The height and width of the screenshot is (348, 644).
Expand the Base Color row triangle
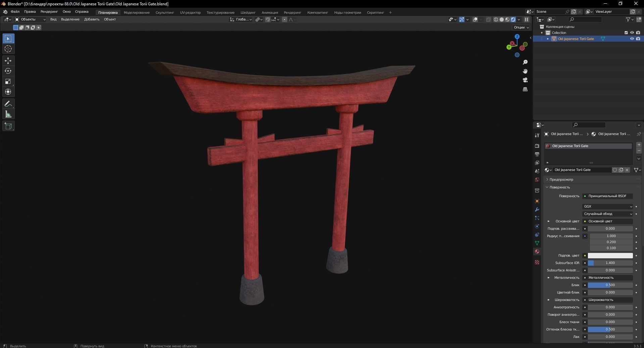pyautogui.click(x=548, y=221)
